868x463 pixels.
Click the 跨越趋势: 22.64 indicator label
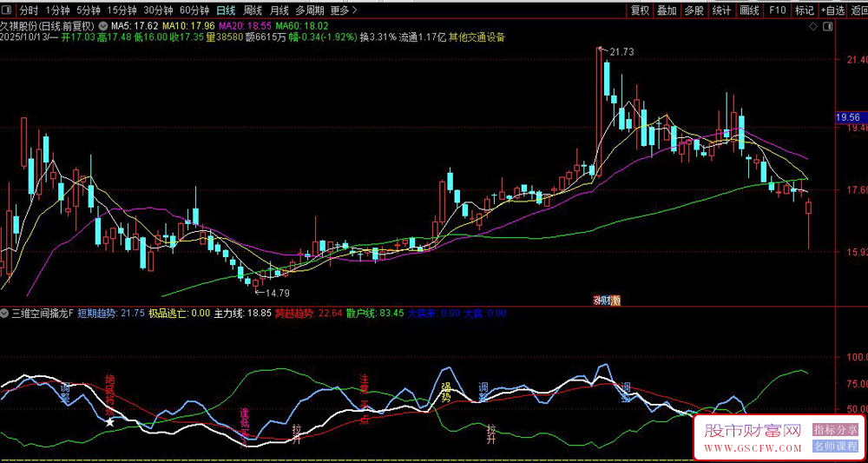pyautogui.click(x=309, y=313)
